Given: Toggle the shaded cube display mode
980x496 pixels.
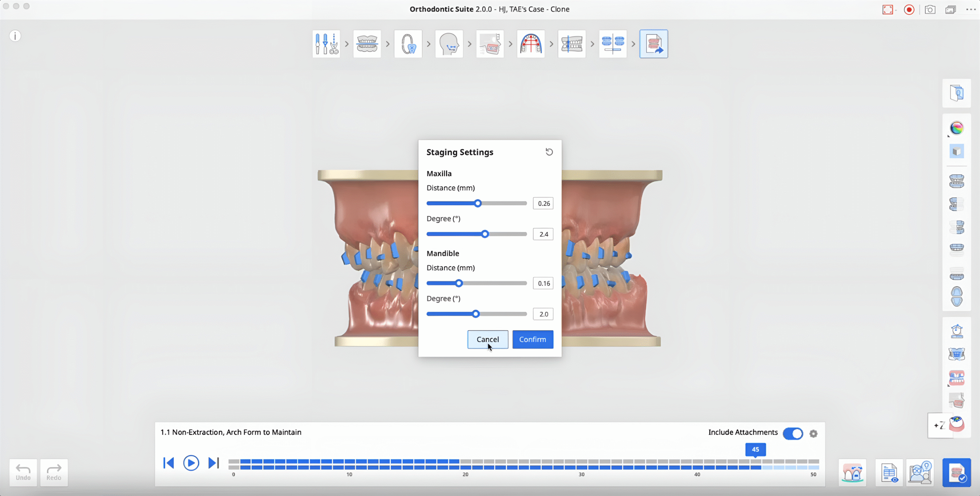Looking at the screenshot, I should (957, 151).
